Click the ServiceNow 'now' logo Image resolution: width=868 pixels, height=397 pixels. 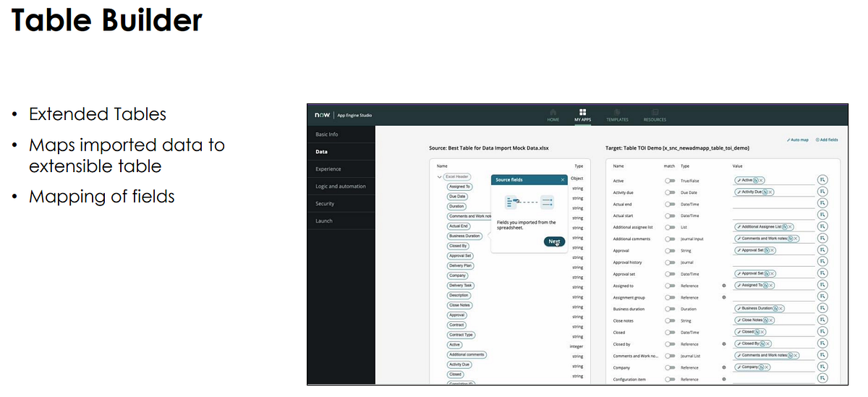click(323, 116)
